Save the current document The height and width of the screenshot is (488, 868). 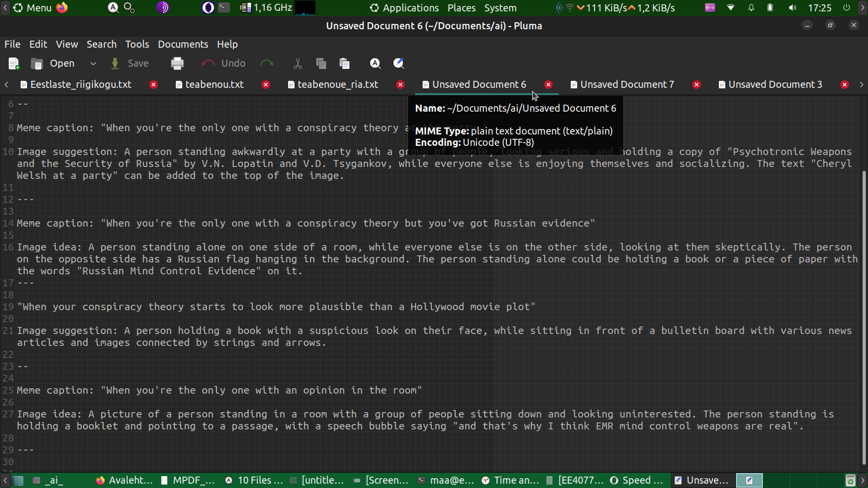pos(130,63)
